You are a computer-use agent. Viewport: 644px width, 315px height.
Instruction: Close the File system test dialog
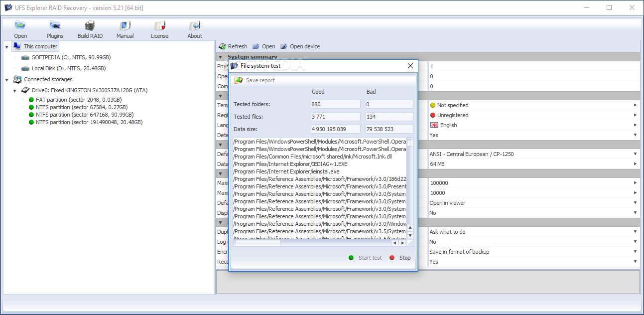point(410,66)
